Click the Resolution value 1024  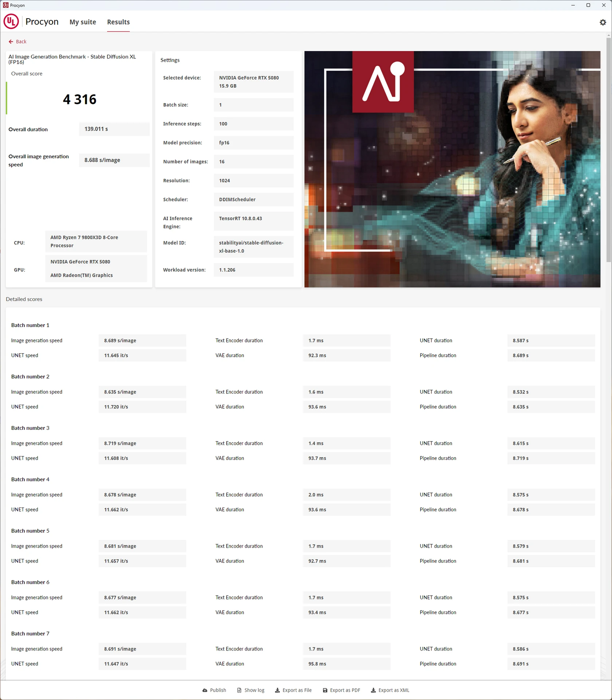tap(254, 180)
